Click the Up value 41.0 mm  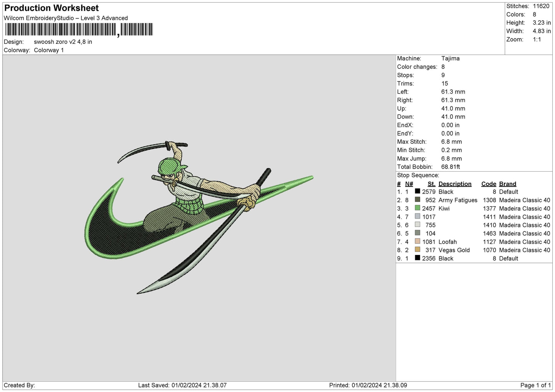453,109
